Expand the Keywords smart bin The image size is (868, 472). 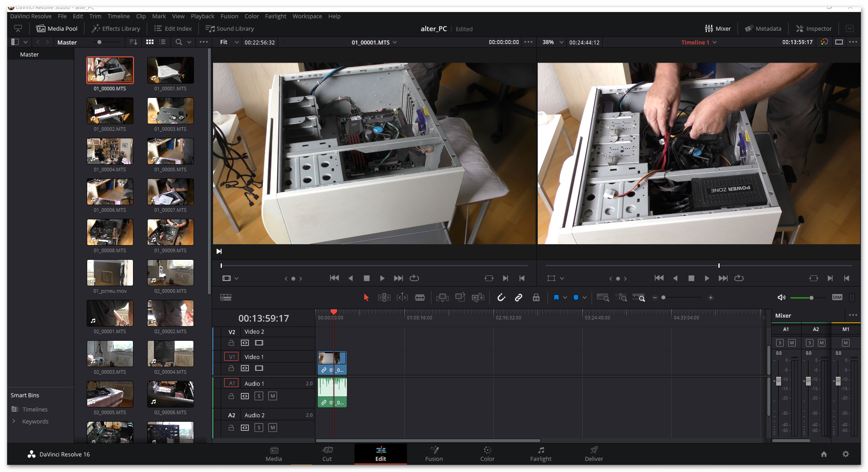pyautogui.click(x=14, y=421)
